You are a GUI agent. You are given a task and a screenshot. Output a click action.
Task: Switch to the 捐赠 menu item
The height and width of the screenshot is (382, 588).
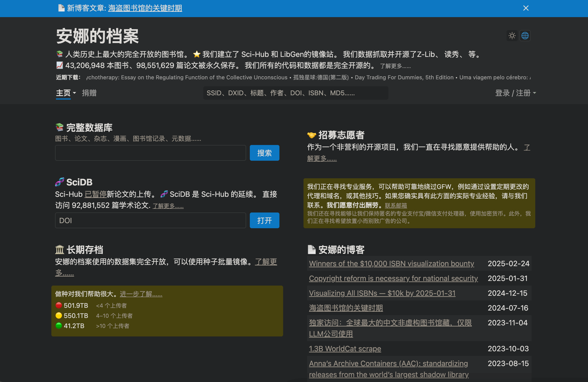tap(89, 93)
